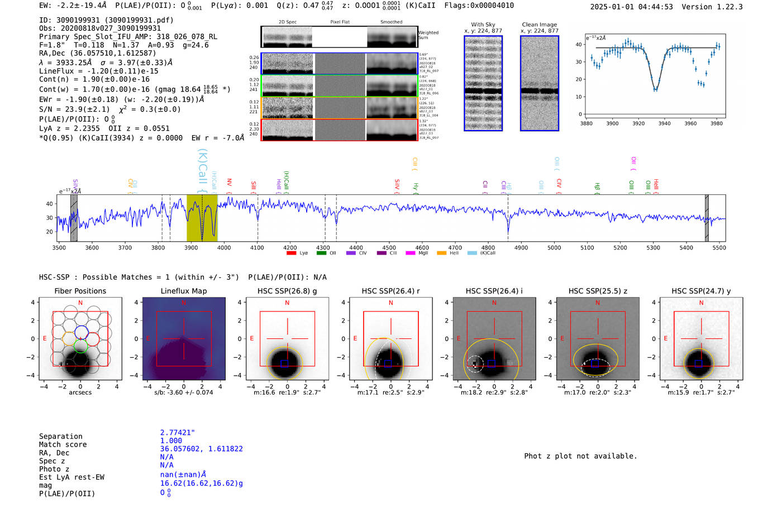Viewport: 782px width, 532px height.
Task: Click 'Phot z plot not available.' message
Action: (x=581, y=456)
